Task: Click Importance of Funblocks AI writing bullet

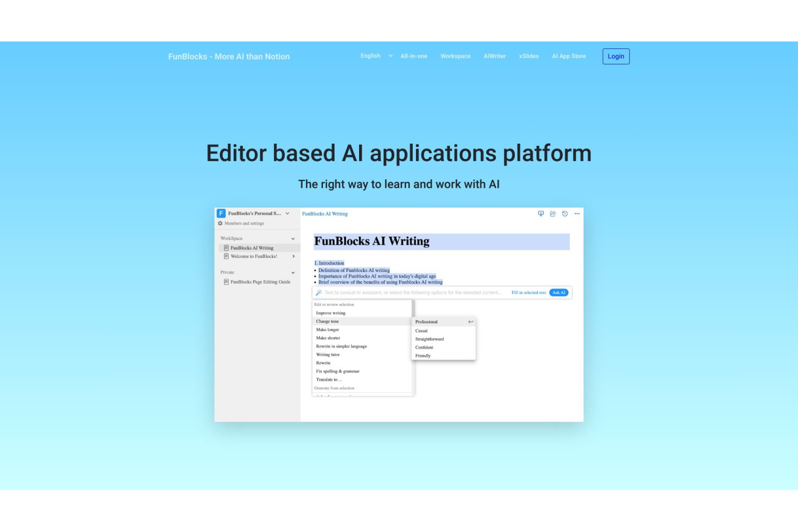Action: coord(377,276)
